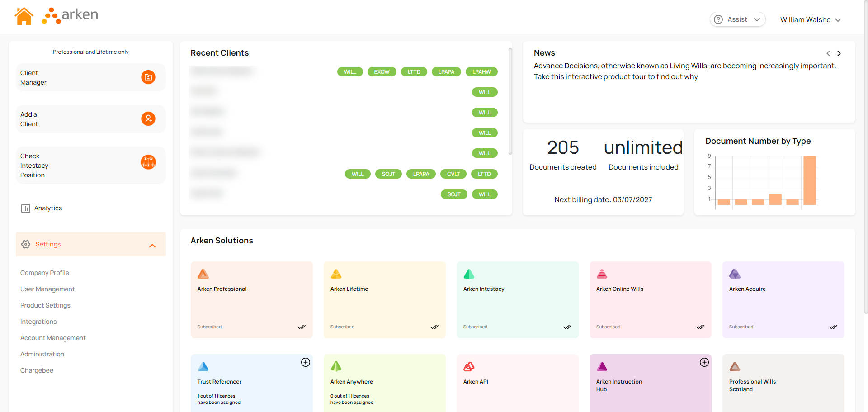Click the Arken Online Wills icon

602,274
